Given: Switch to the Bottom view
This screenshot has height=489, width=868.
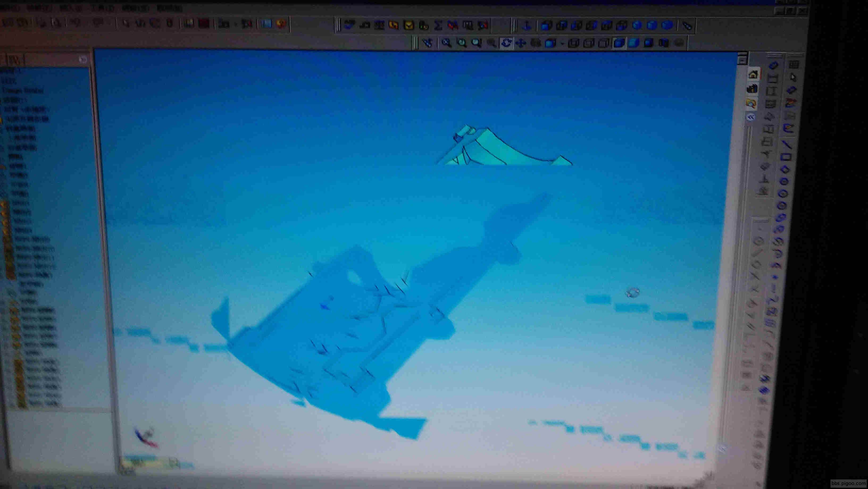Looking at the screenshot, I should click(622, 25).
